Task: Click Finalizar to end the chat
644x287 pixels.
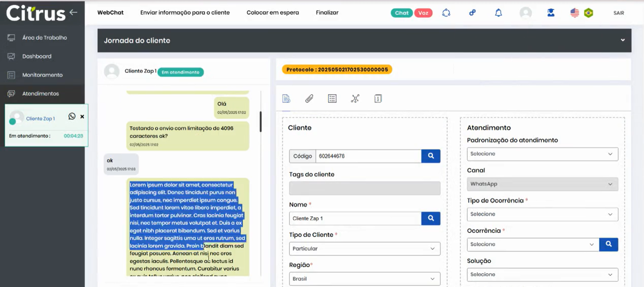Action: tap(327, 12)
